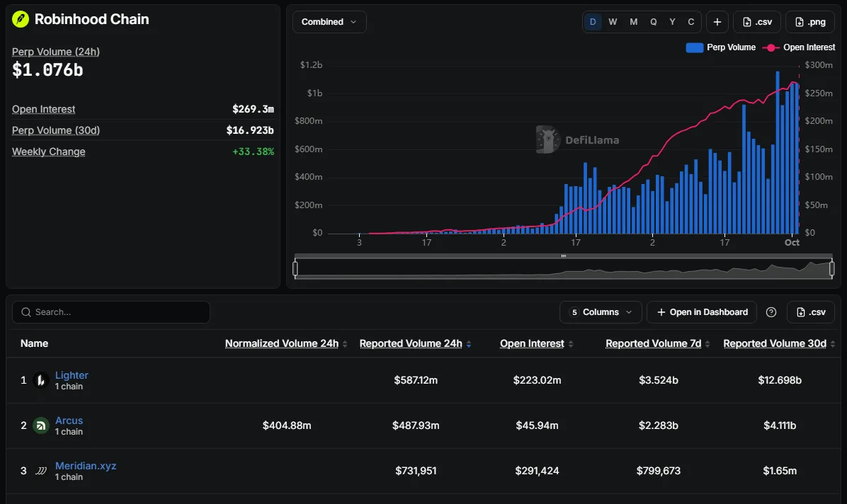Select the Y yearly interval
Screen dimensions: 847x504
673,22
